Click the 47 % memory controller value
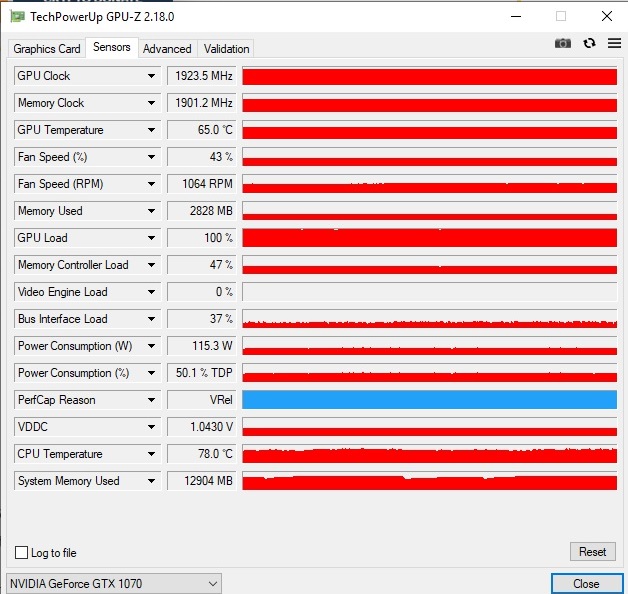 [x=201, y=265]
